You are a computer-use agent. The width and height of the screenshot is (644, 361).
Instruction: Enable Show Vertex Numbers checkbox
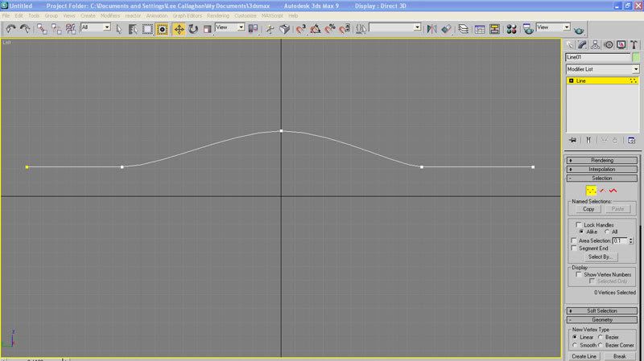click(579, 274)
